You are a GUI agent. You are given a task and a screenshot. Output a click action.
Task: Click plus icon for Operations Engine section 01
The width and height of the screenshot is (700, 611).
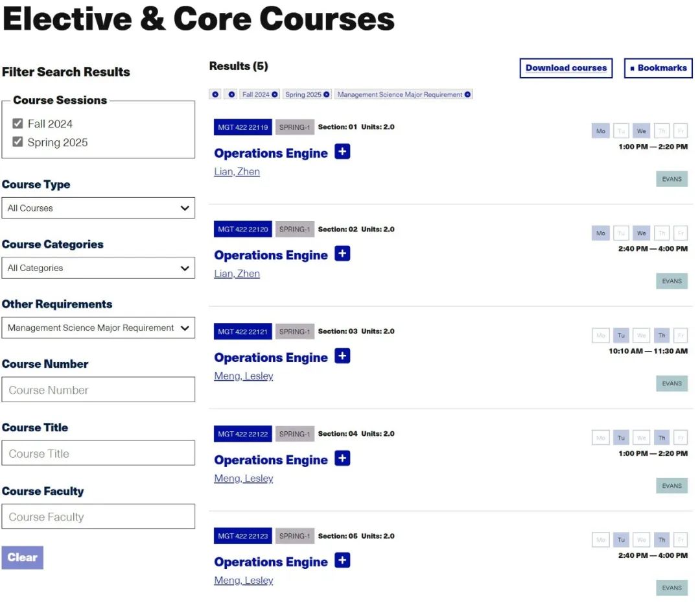pyautogui.click(x=342, y=152)
